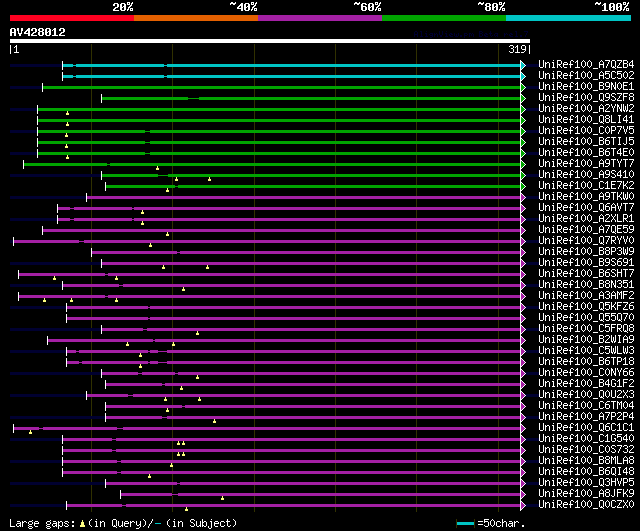Click UniRef100_B4G1F2 label
640x531 pixels.
point(586,384)
